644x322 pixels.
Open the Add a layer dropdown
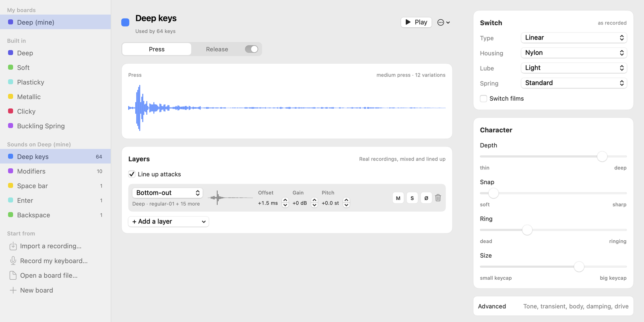tap(169, 221)
